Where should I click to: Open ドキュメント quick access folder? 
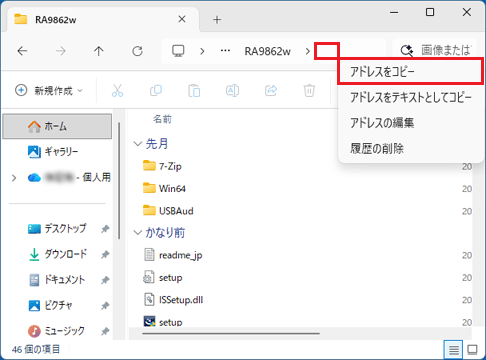pos(57,280)
